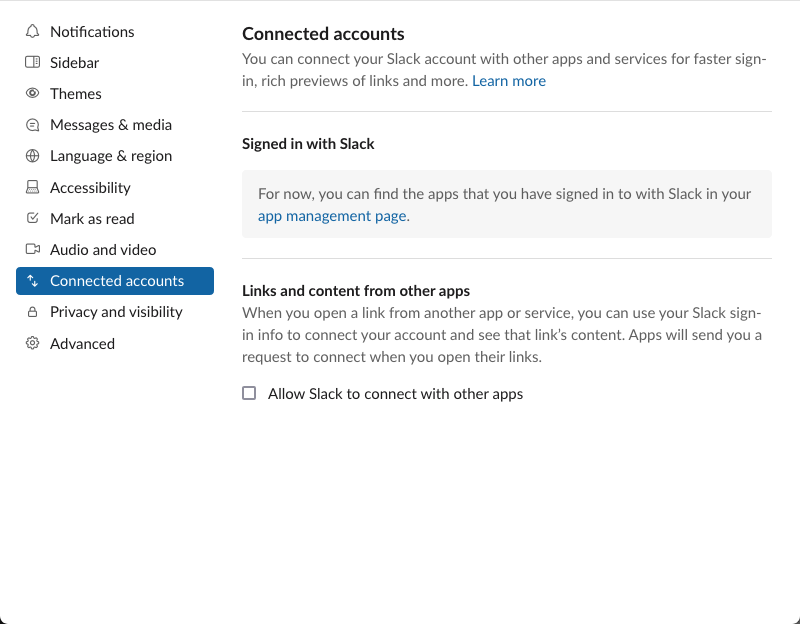This screenshot has height=624, width=800.
Task: Click the bell icon beside Notifications
Action: (x=32, y=32)
